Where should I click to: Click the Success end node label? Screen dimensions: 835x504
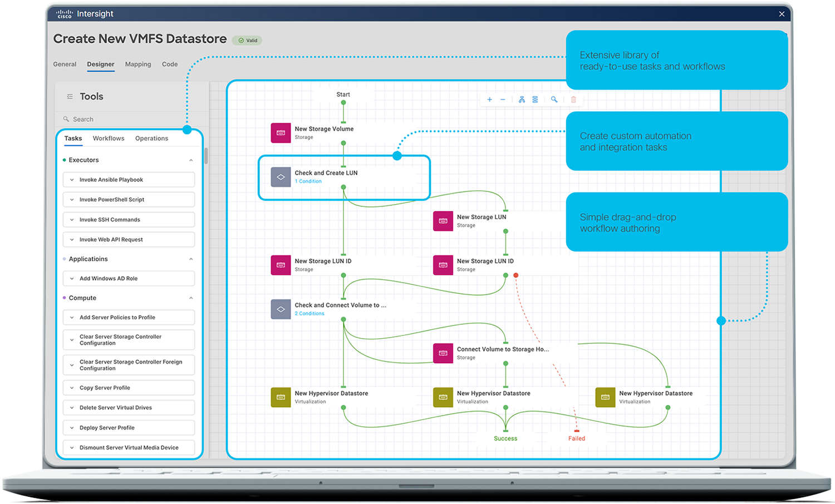505,439
